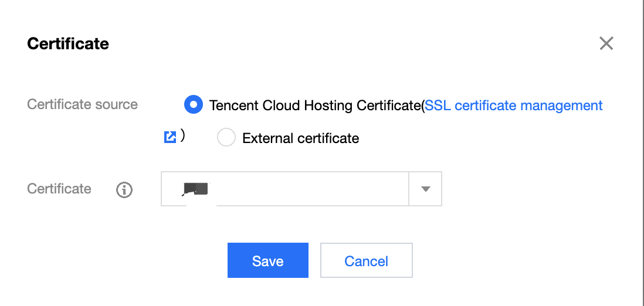Click the closing parenthesis after the link icon
This screenshot has width=644, height=306.
coord(182,136)
